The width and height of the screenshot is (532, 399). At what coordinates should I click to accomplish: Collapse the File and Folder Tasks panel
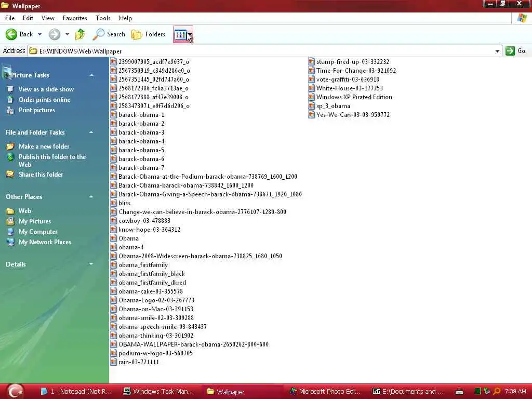coord(91,132)
